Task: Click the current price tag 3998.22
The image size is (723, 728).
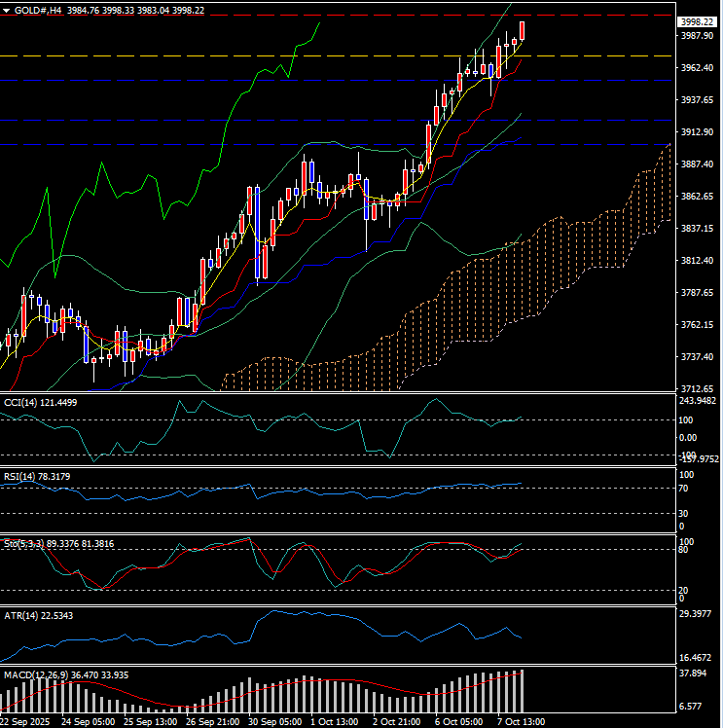Action: (x=697, y=21)
